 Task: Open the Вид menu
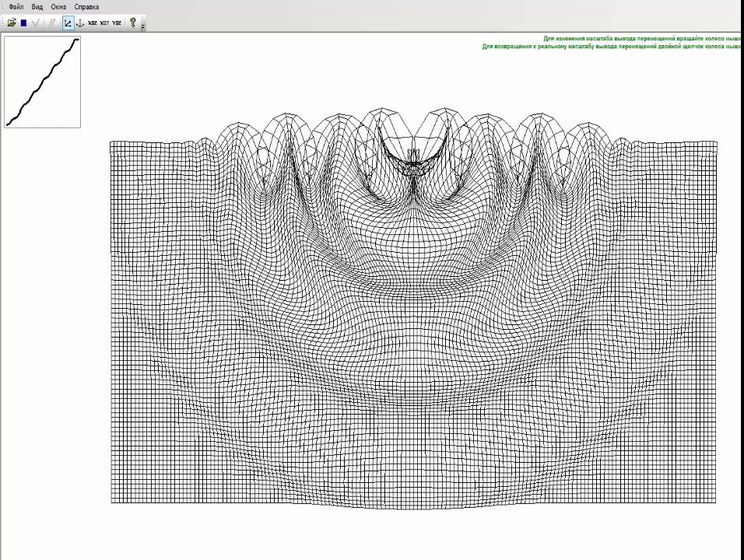[x=37, y=7]
